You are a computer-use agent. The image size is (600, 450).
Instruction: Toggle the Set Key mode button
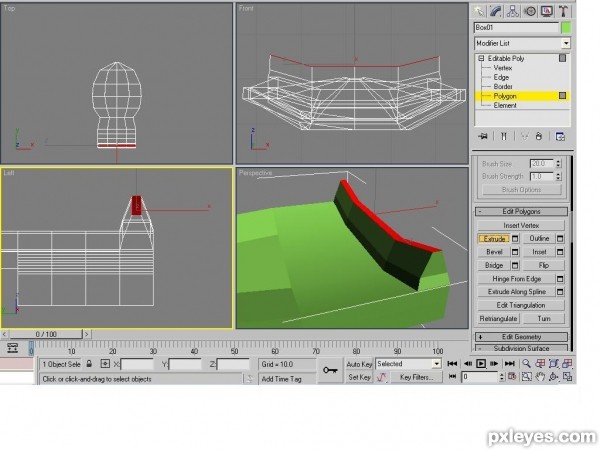359,377
